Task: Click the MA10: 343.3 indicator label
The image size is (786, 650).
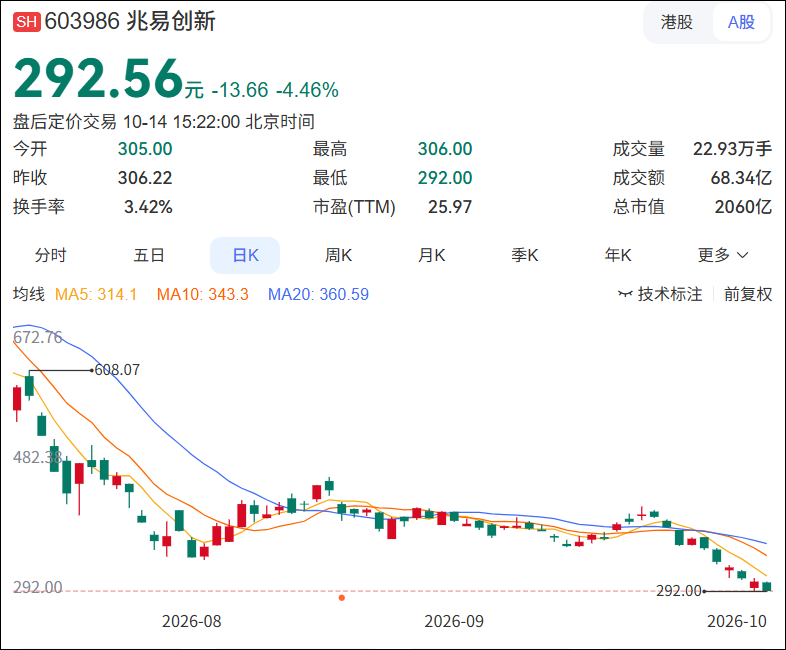Action: point(203,294)
